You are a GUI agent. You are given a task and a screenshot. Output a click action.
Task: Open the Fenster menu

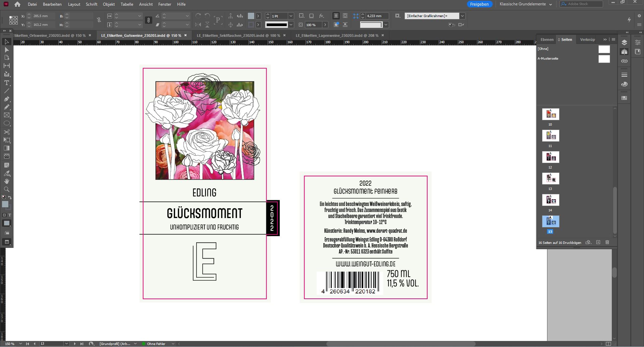(165, 4)
